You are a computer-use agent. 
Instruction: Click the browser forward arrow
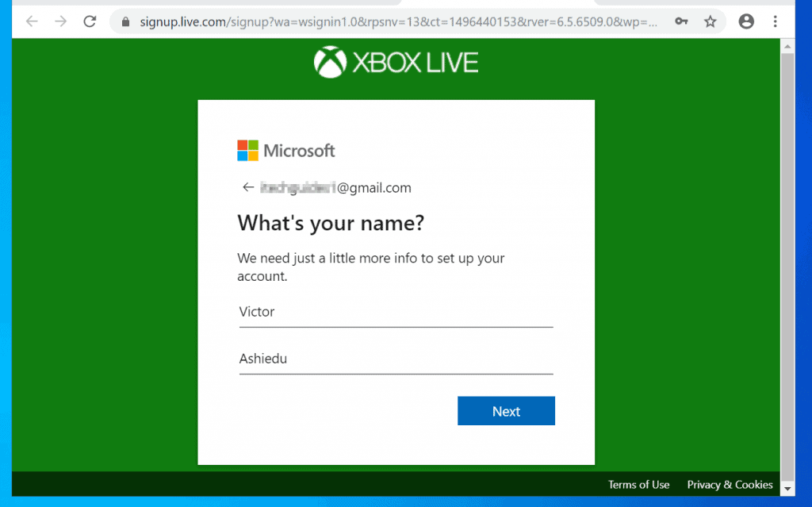point(60,21)
